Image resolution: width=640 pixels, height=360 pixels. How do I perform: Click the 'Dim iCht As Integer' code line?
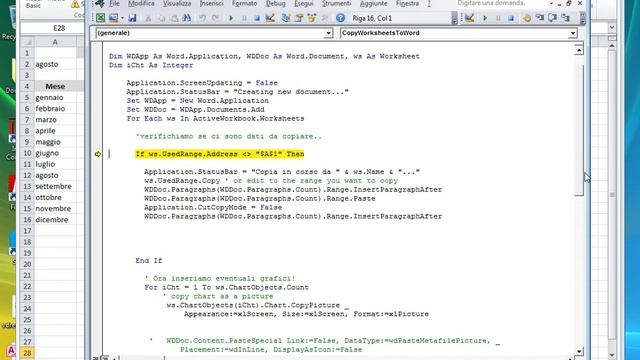[x=151, y=65]
